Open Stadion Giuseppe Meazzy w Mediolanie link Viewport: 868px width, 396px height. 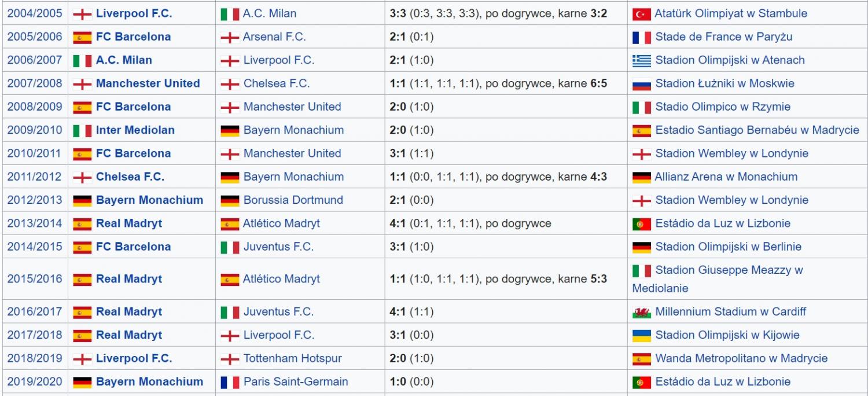coord(718,279)
